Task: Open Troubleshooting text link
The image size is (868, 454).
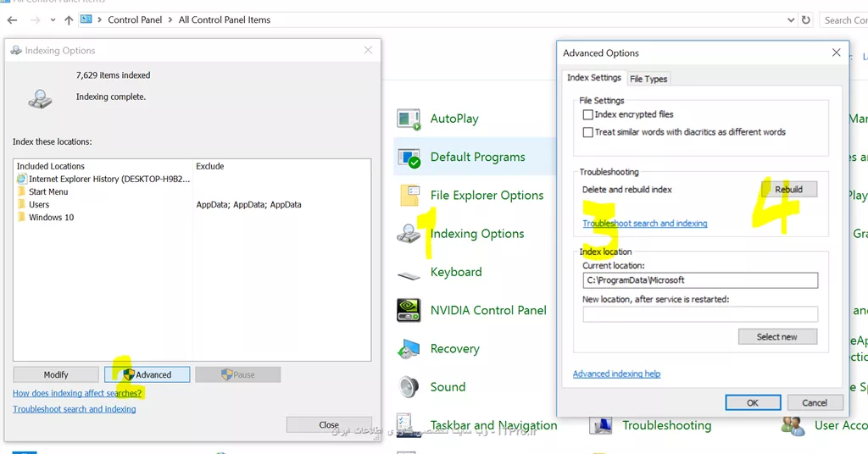Action: click(x=666, y=425)
